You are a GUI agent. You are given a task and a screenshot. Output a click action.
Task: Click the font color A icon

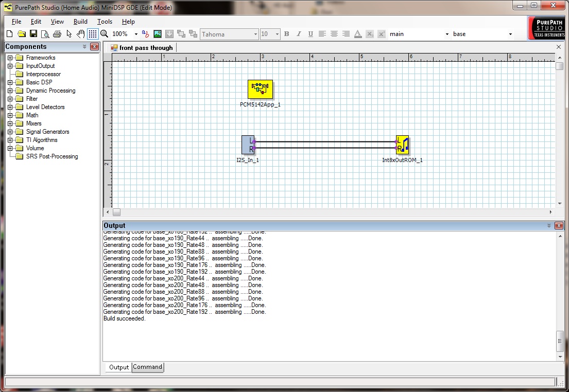point(358,34)
